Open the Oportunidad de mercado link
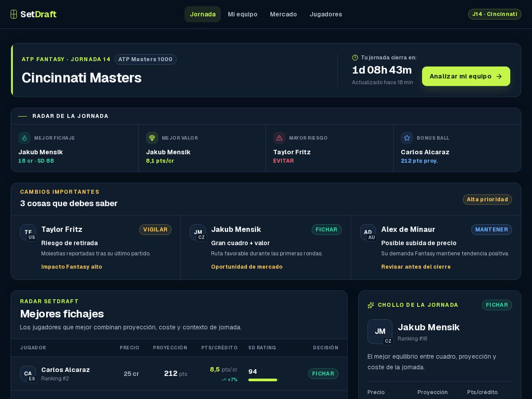 (246, 267)
